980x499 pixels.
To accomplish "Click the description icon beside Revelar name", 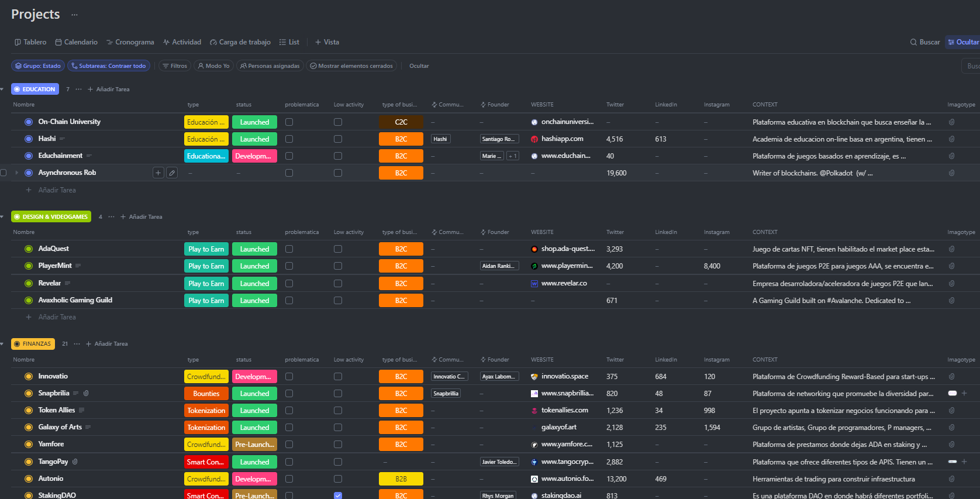I will tap(67, 283).
